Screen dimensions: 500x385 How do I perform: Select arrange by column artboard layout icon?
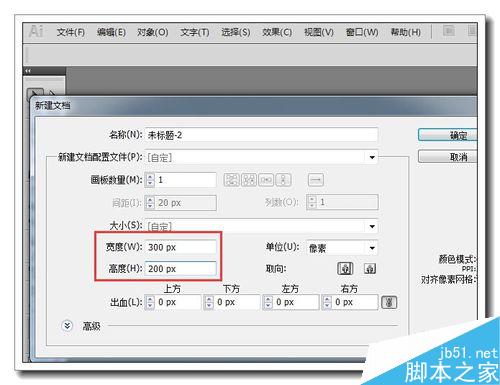283,180
